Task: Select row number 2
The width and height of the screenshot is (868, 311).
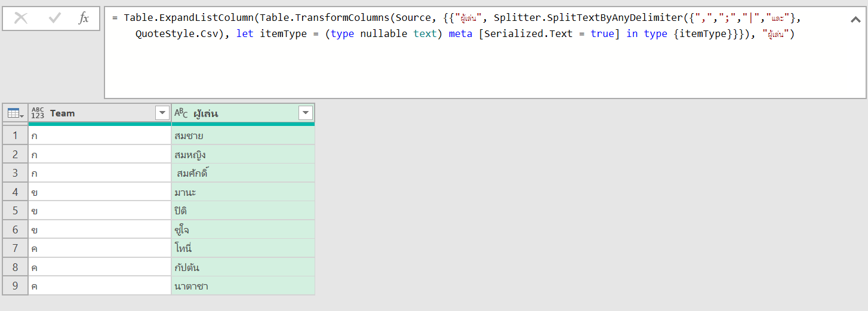Action: point(15,155)
